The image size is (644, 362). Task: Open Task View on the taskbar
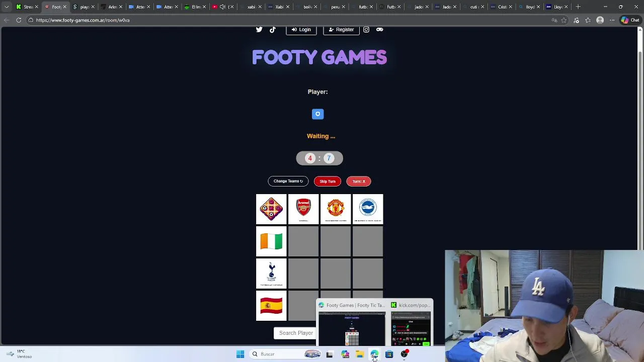[x=330, y=354]
